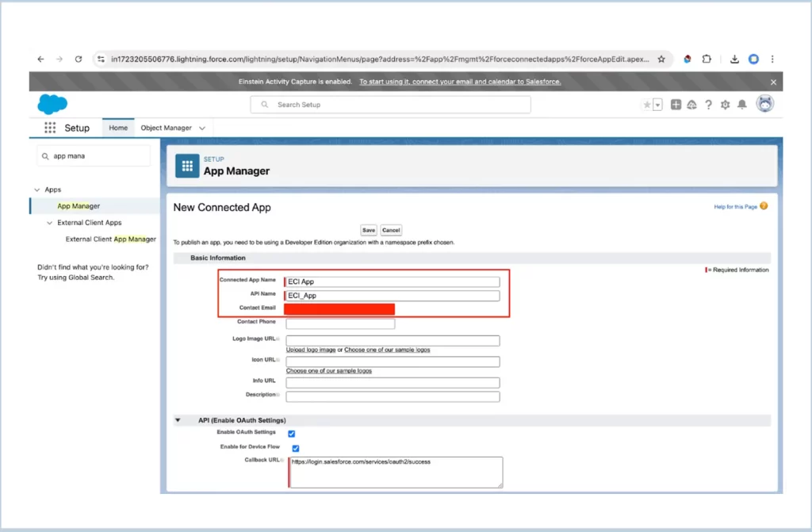Click Choose sample logos link under Icon URL
This screenshot has height=532, width=812.
pos(329,371)
